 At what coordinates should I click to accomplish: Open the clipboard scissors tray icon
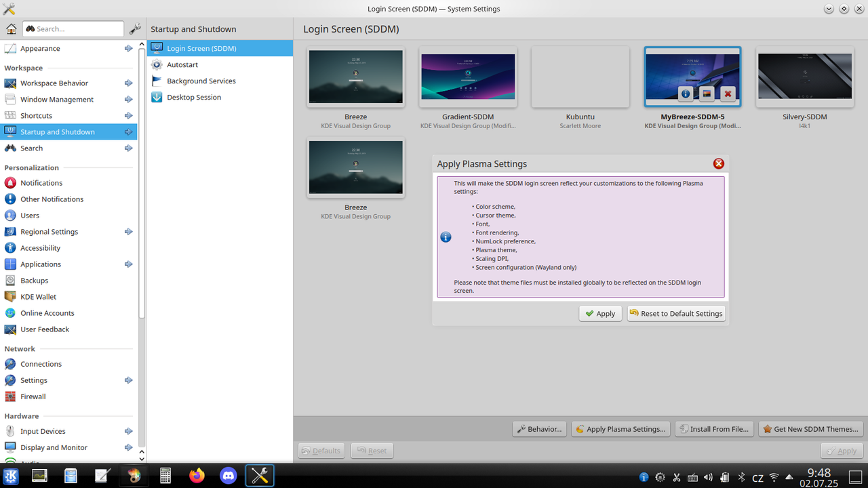click(676, 477)
